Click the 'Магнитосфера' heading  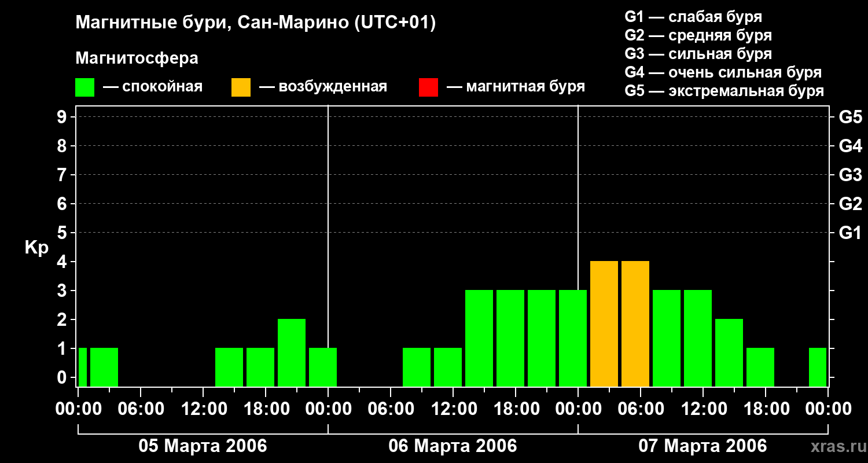(x=137, y=58)
